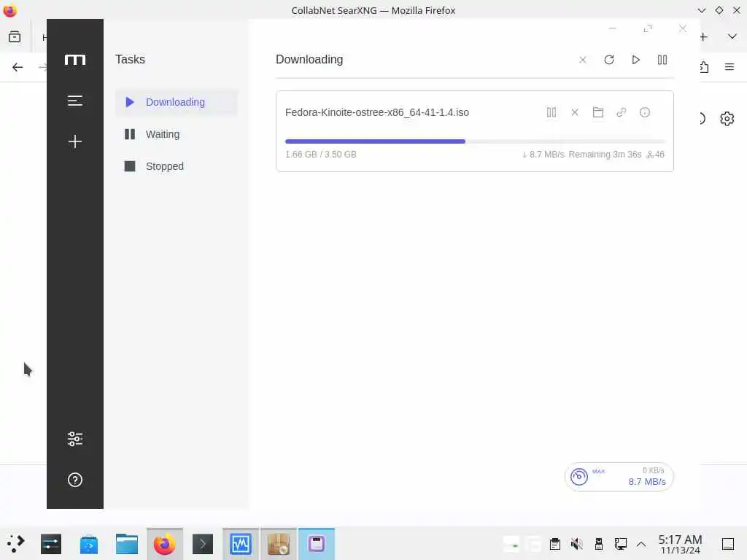747x560 pixels.
Task: Switch to Motrix task in taskbar
Action: [317, 544]
